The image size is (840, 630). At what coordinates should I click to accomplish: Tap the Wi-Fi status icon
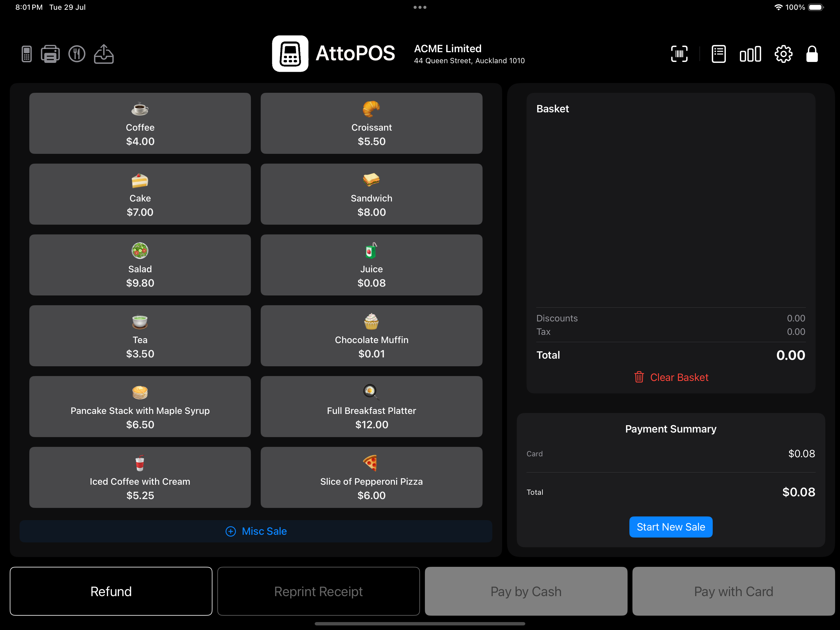[x=778, y=7]
